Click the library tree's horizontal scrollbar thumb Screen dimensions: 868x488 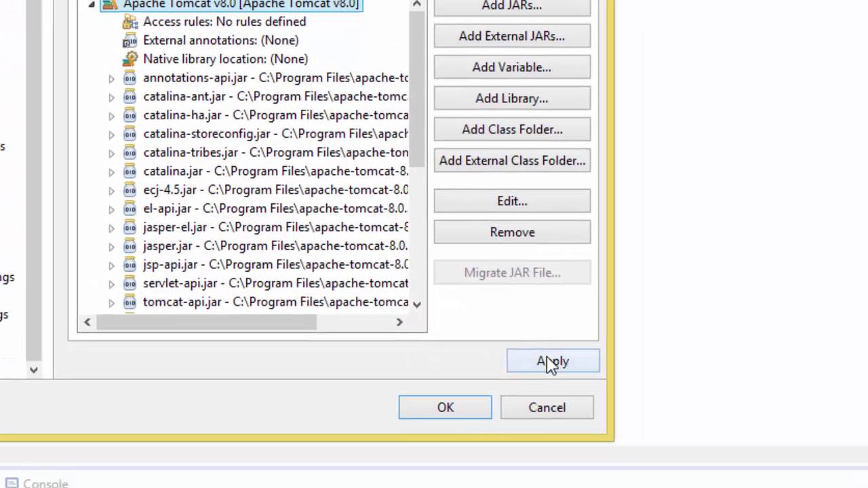click(x=206, y=323)
